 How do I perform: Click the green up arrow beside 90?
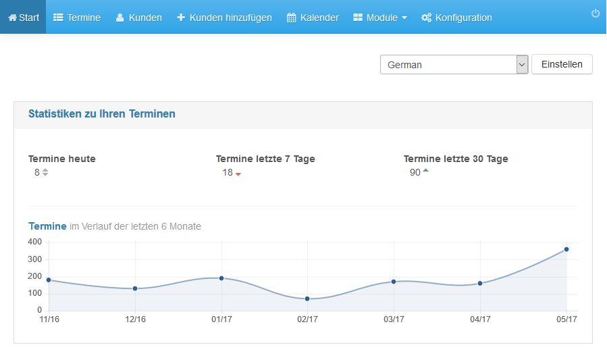(425, 170)
